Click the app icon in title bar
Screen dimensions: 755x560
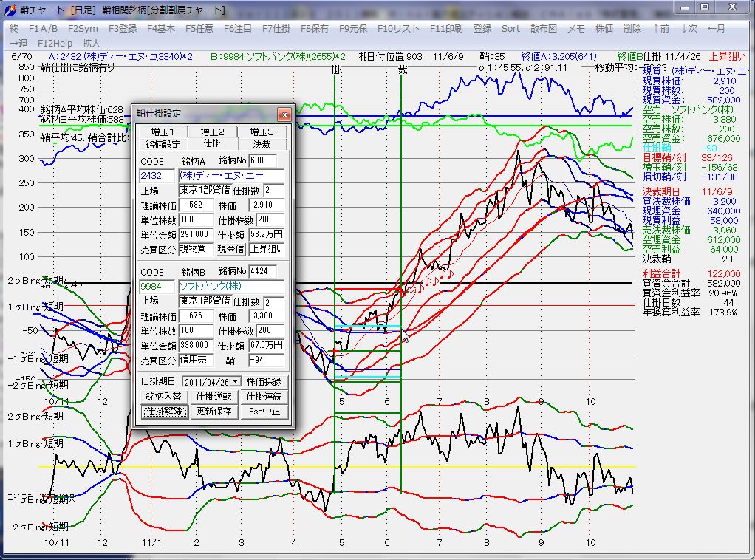coord(9,10)
